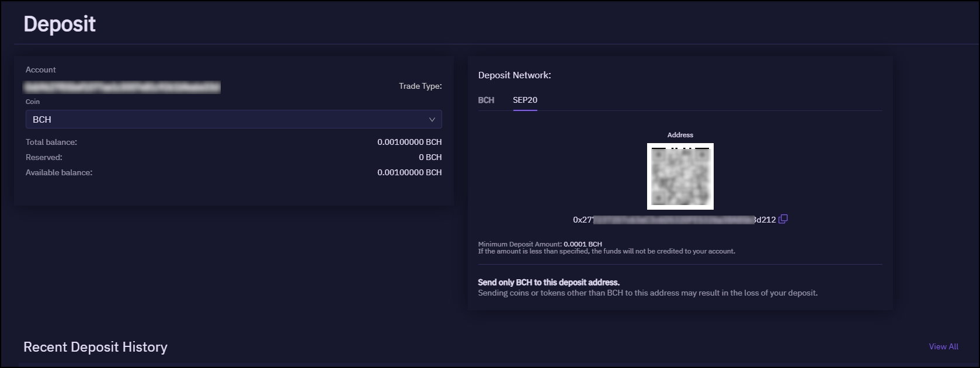Viewport: 980px width, 368px height.
Task: Click the Available balance label
Action: click(x=59, y=172)
